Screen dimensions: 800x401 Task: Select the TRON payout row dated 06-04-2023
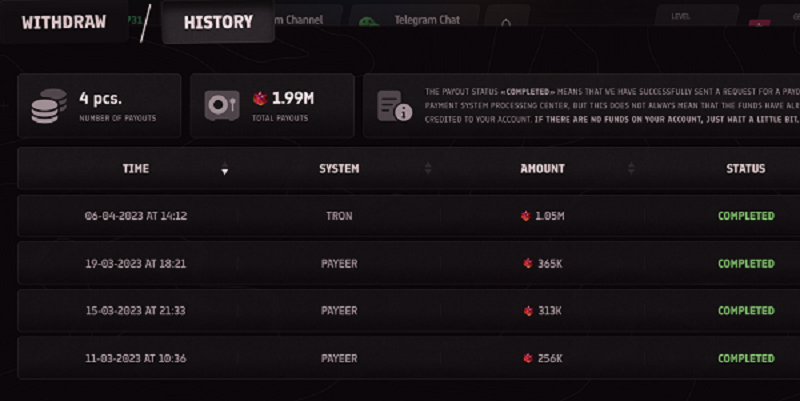coord(339,216)
